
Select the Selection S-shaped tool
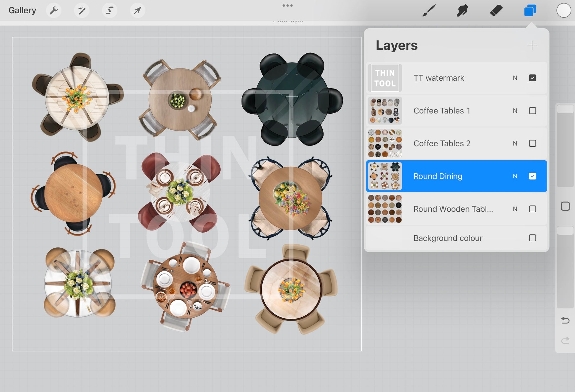(x=110, y=11)
